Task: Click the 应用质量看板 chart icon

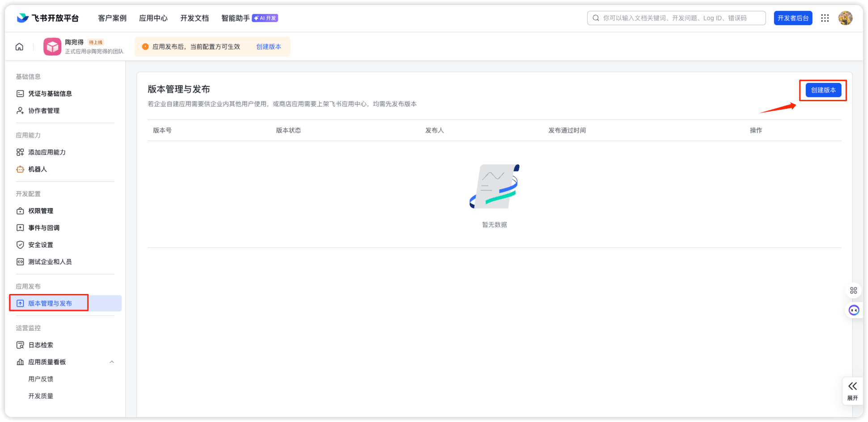Action: (x=20, y=362)
